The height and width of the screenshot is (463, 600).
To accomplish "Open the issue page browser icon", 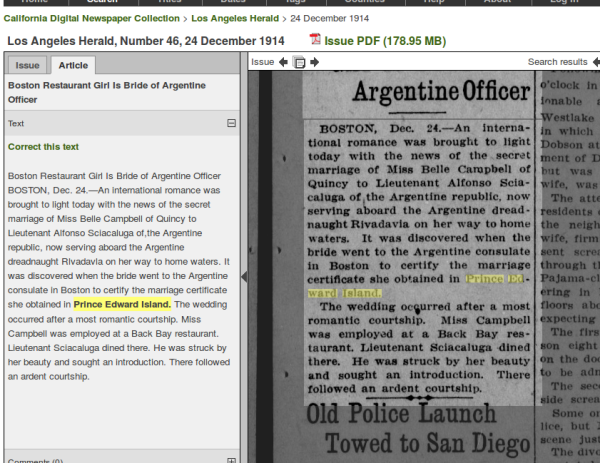I will point(299,62).
